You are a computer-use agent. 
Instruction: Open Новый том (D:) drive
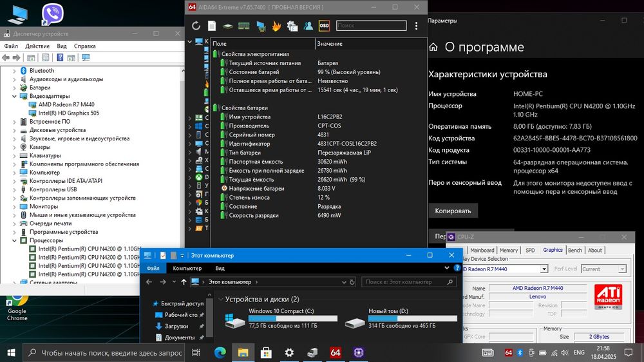(x=401, y=318)
